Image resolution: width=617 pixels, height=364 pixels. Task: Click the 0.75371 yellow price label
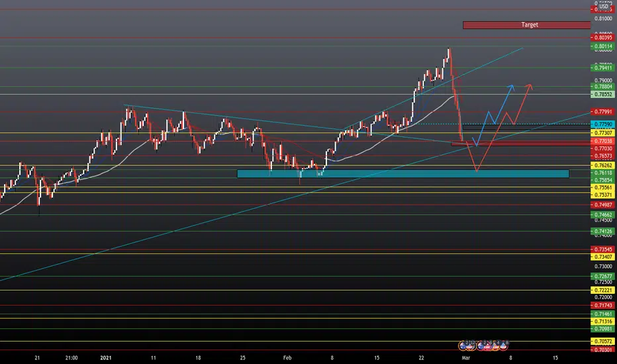click(603, 195)
